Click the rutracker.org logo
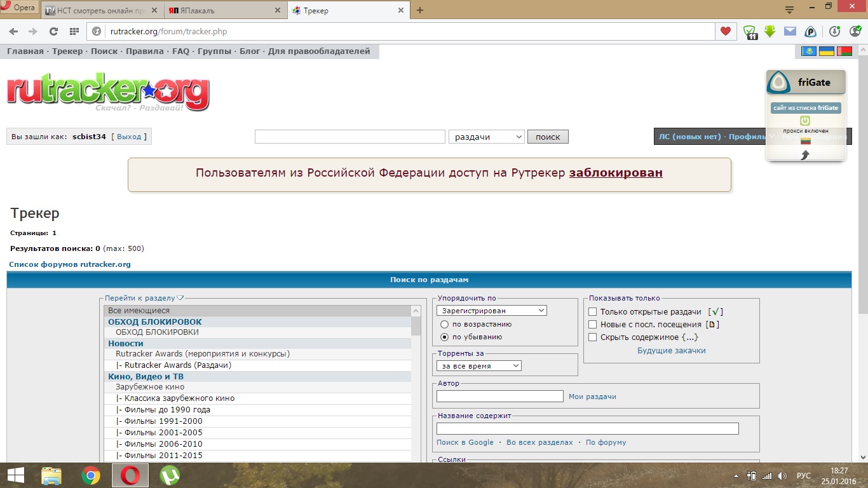868x488 pixels. 108,93
